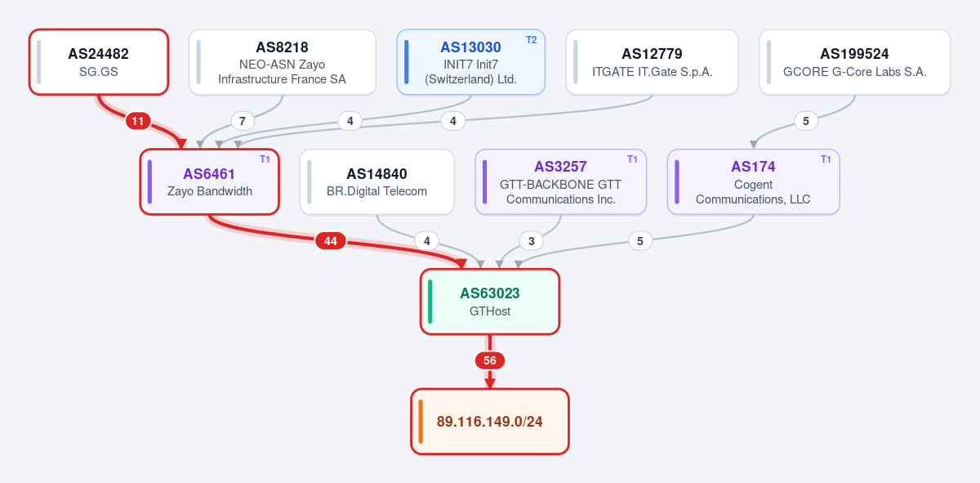Click the red edge label 56
This screenshot has height=483, width=980.
click(490, 360)
